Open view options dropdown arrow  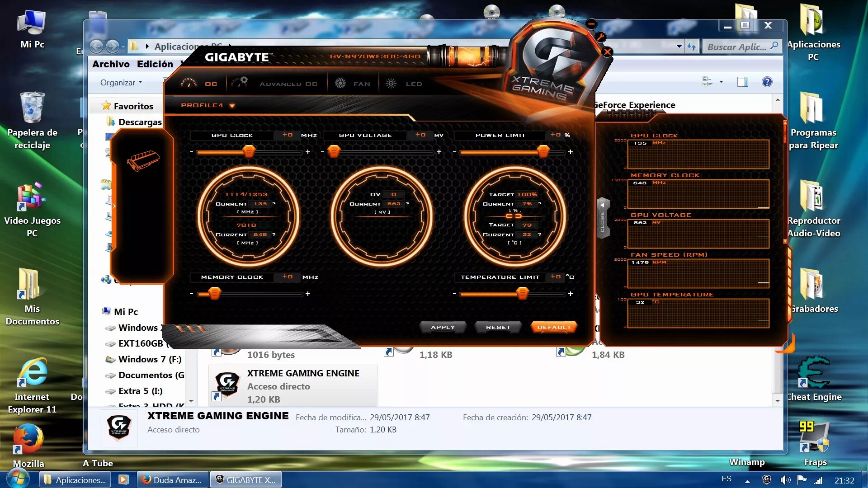(721, 82)
